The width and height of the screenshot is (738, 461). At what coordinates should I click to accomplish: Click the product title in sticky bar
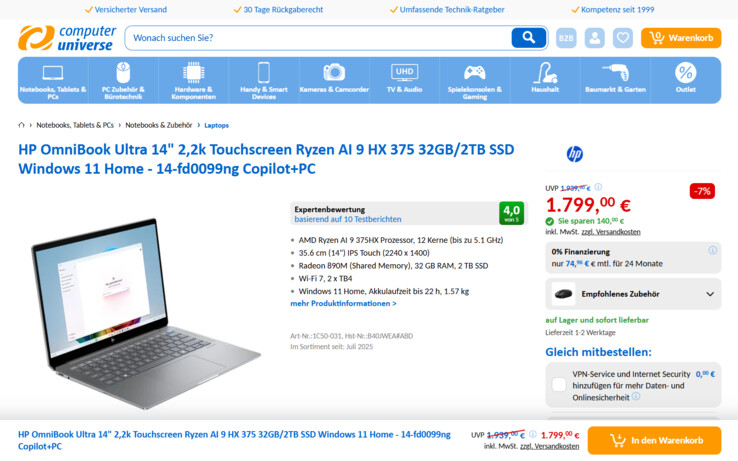coord(234,440)
